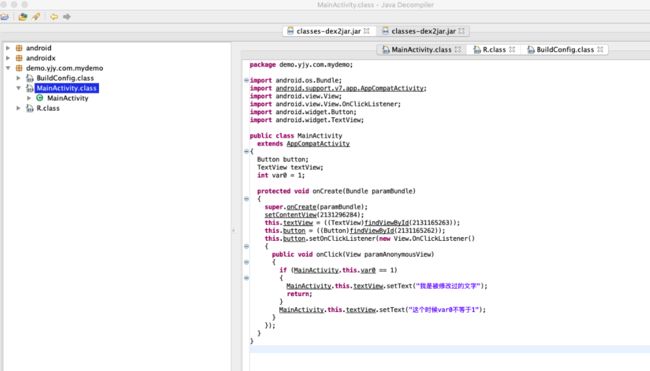Click the R.class file icon in tree
Viewport: 650px width, 371px height.
coord(29,108)
